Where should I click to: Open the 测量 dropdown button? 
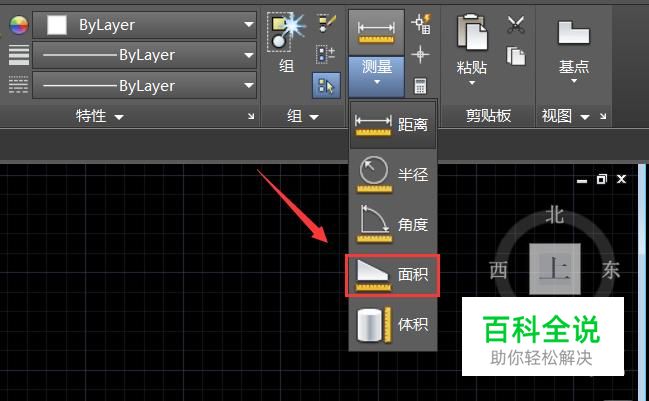[x=376, y=76]
